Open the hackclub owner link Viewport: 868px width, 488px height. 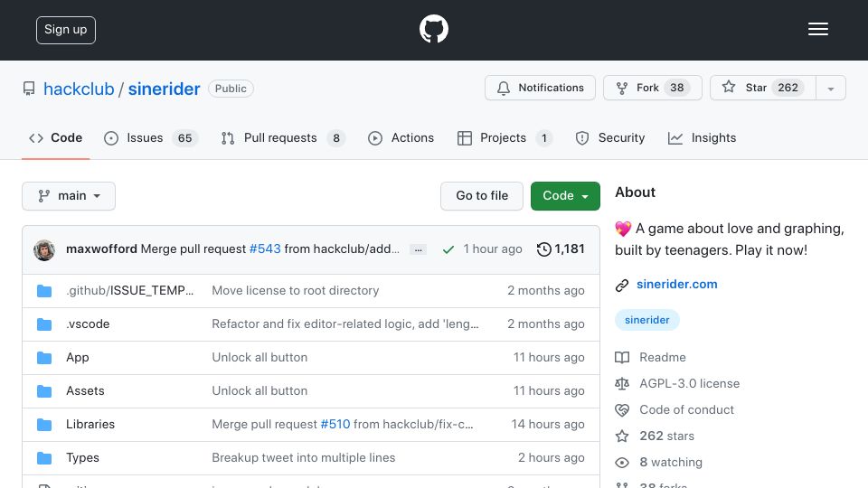79,89
